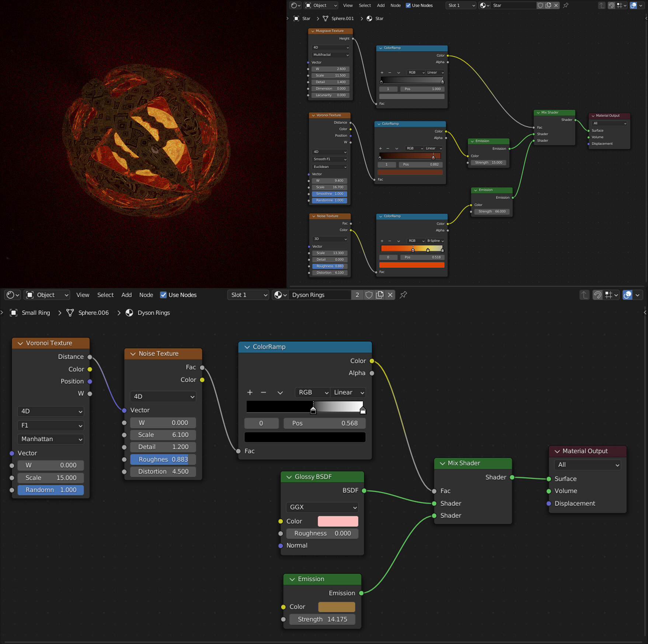
Task: Click Randomness 1.000 slider in lower Voronoi
Action: coord(51,490)
